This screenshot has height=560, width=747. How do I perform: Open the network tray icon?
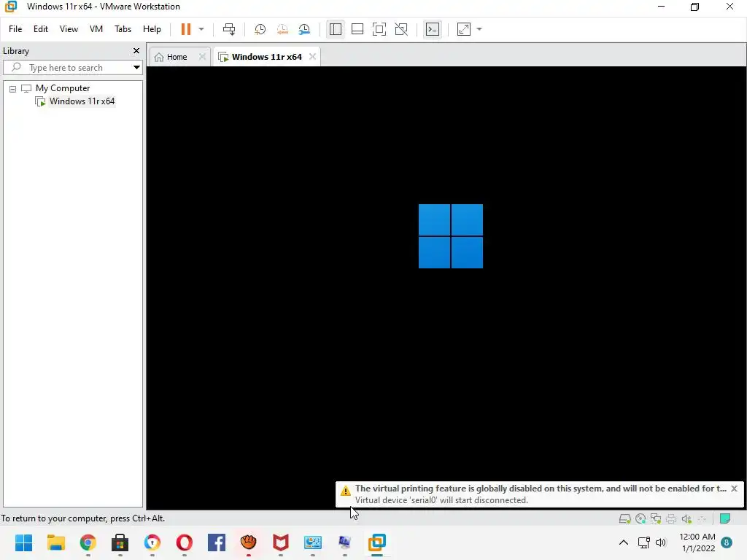tap(643, 542)
